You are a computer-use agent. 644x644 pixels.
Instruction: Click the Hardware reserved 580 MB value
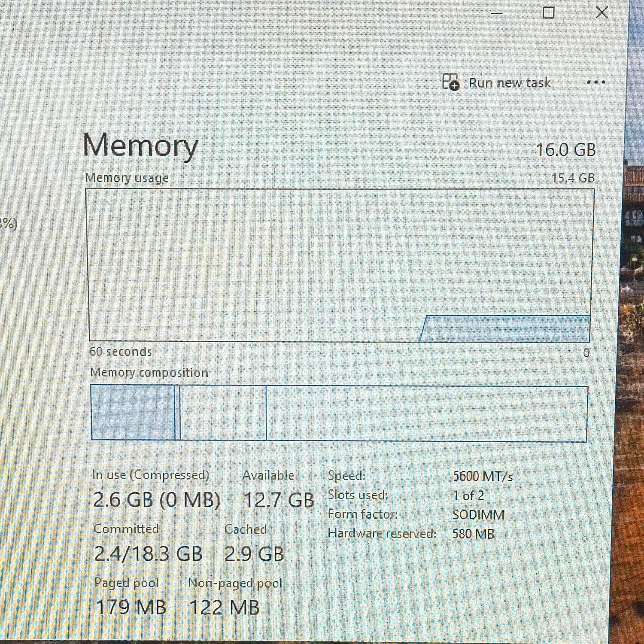[473, 534]
